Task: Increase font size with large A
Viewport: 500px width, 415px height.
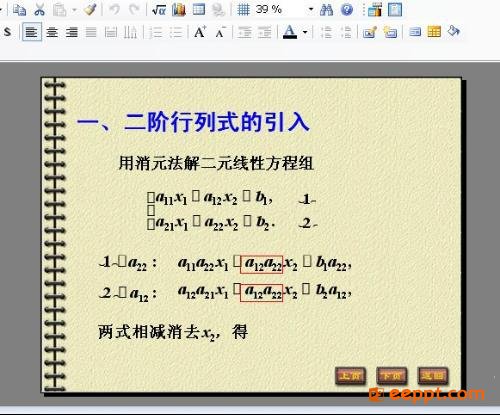Action: 200,32
